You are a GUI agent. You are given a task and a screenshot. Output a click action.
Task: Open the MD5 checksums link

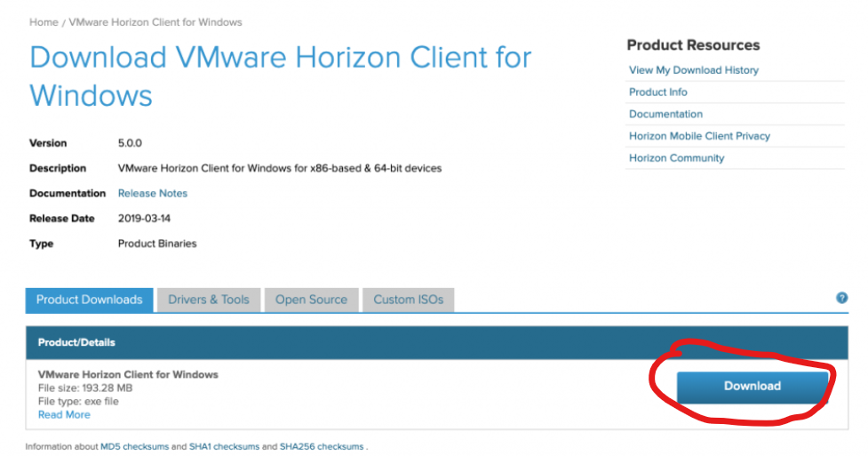coord(134,446)
